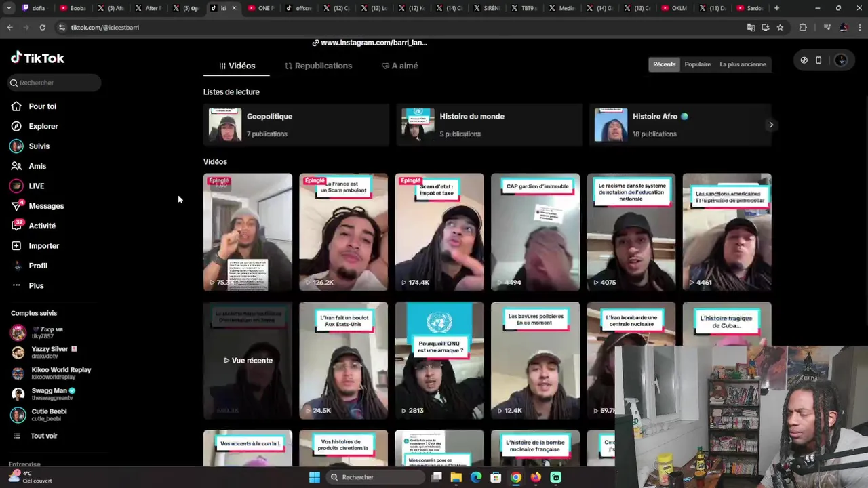Click the Chrome translate page icon
The width and height of the screenshot is (868, 488).
click(751, 27)
